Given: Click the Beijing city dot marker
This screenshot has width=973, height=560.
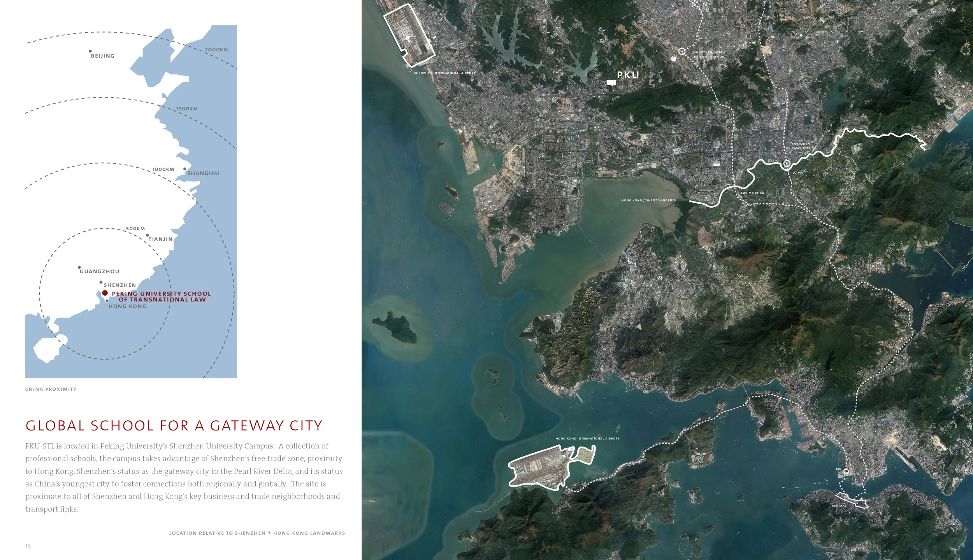Looking at the screenshot, I should tap(90, 51).
